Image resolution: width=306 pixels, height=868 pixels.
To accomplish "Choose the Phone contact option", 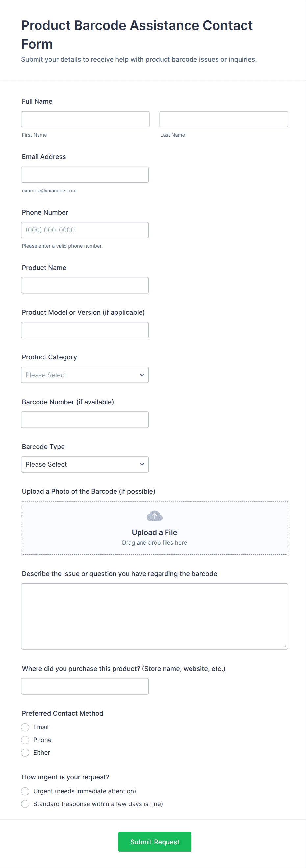I will pos(25,740).
